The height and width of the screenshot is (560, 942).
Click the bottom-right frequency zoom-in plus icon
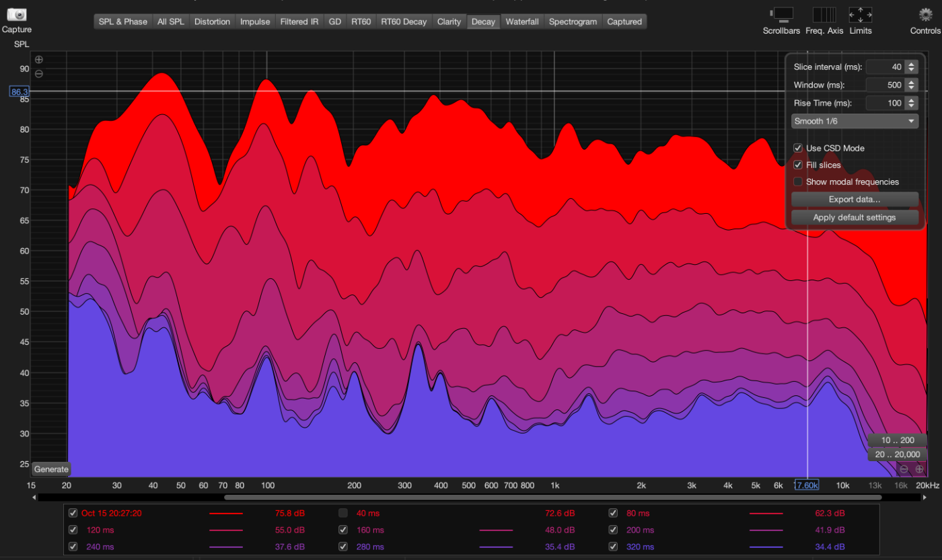point(919,469)
